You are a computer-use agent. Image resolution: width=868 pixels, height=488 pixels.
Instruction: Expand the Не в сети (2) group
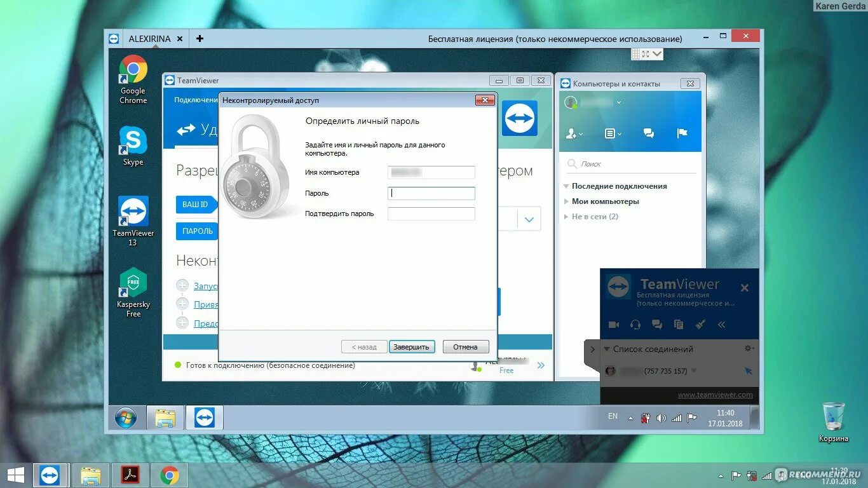pos(566,217)
